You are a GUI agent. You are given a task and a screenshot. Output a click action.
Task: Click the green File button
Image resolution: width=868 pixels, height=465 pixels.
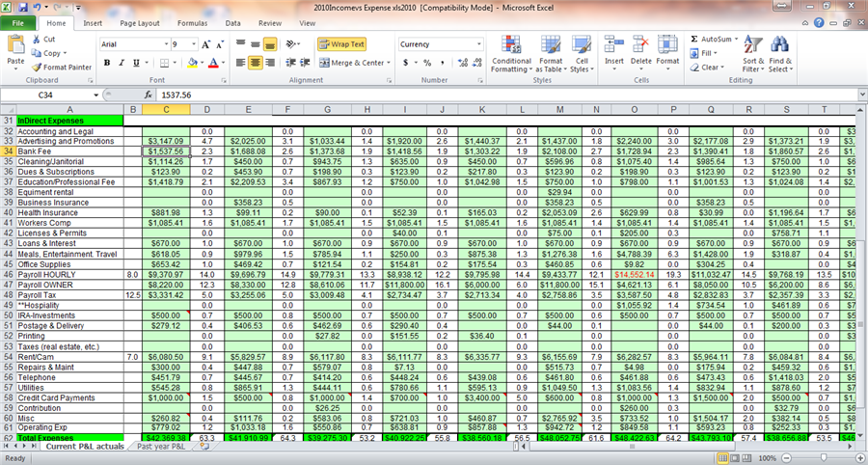click(x=18, y=22)
